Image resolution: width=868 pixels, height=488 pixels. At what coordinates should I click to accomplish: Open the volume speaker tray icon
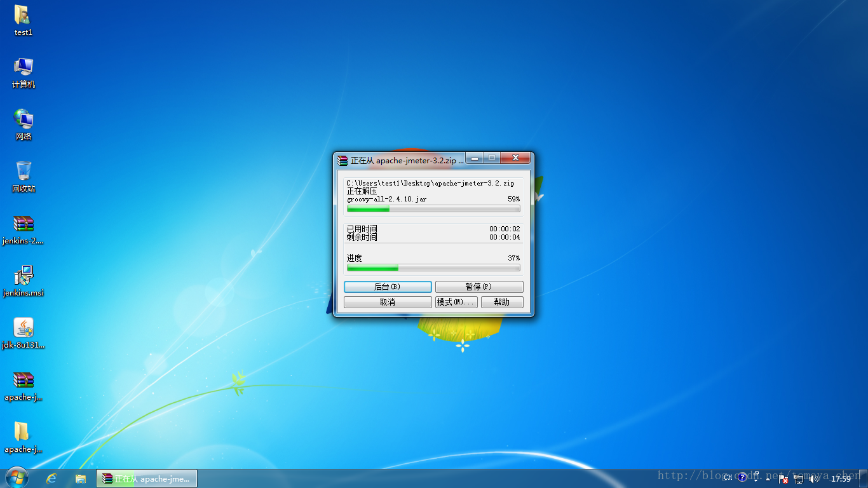814,478
